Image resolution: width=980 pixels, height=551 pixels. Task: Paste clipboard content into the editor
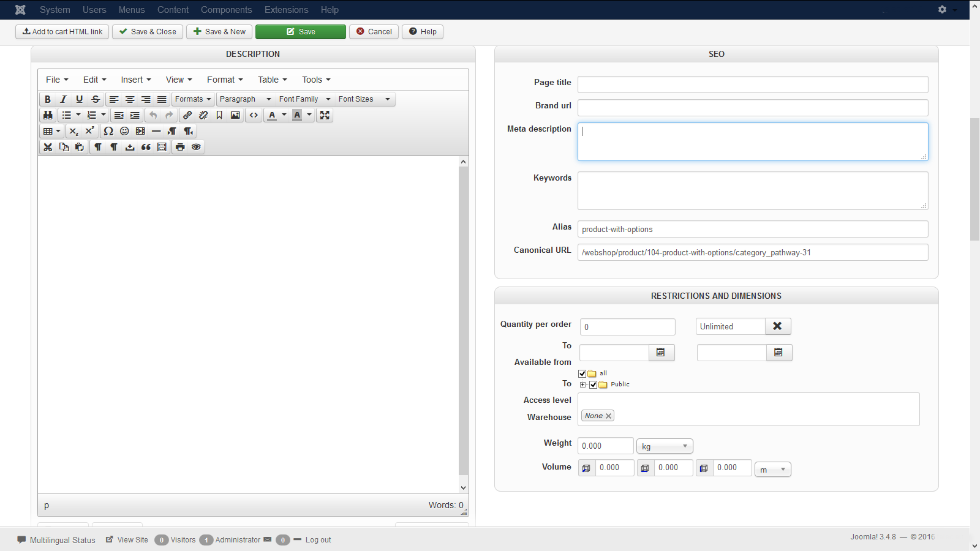click(80, 147)
